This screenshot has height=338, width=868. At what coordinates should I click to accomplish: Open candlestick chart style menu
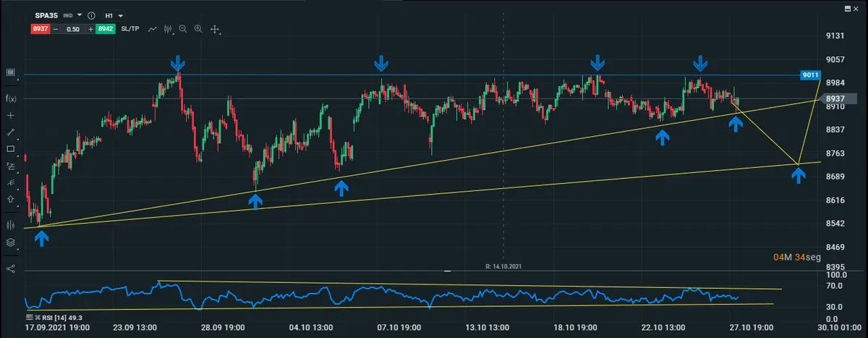click(x=169, y=29)
